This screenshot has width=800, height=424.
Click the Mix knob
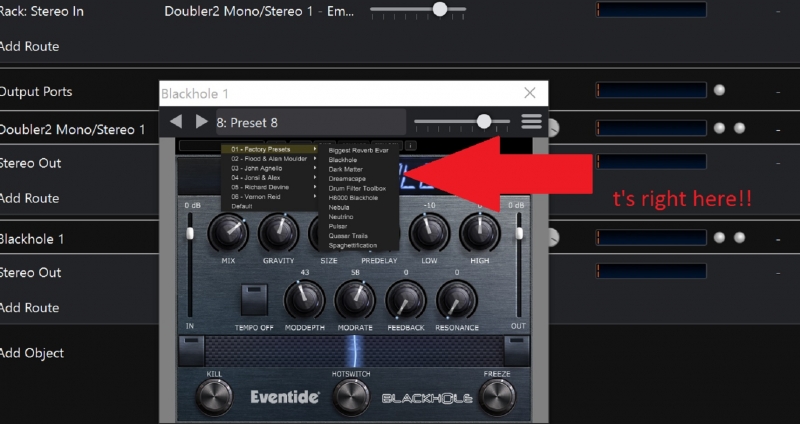pos(228,234)
